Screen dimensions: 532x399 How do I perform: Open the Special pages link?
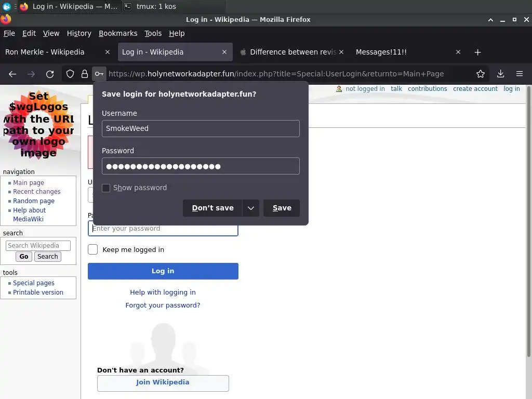point(34,283)
